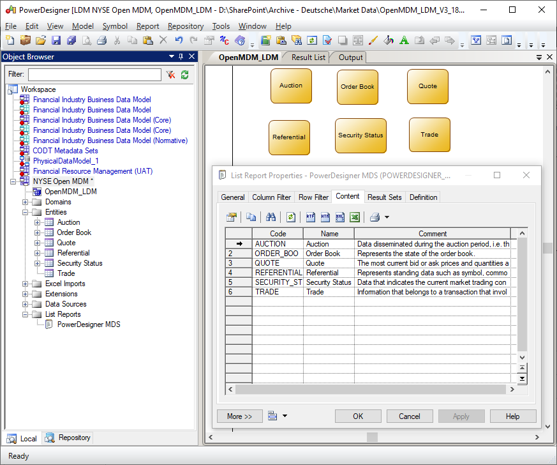Screen dimensions: 557x465
Task: Switch to the Definition tab
Action: point(423,197)
